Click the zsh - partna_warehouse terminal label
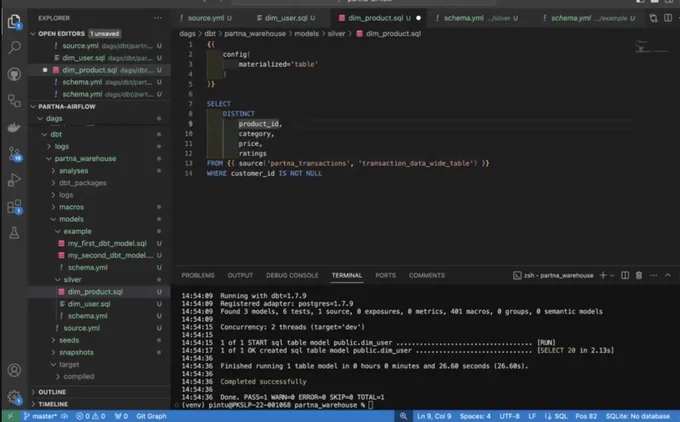Image resolution: width=680 pixels, height=422 pixels. click(x=553, y=275)
